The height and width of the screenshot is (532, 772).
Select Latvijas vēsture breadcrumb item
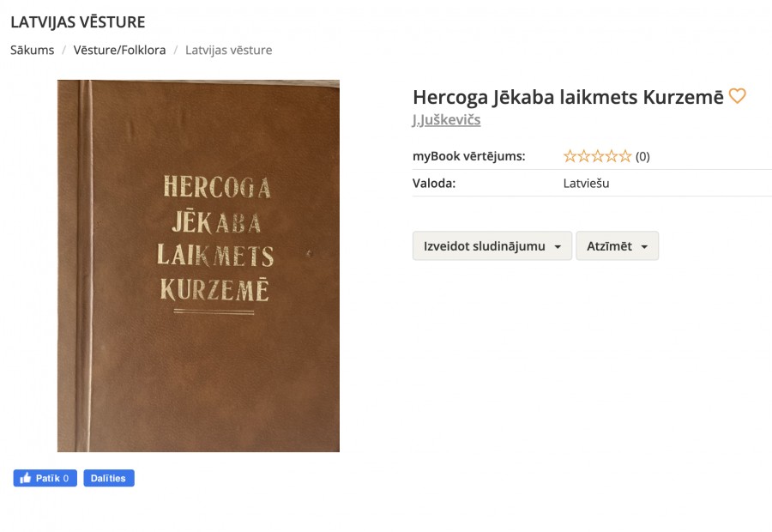pyautogui.click(x=228, y=50)
